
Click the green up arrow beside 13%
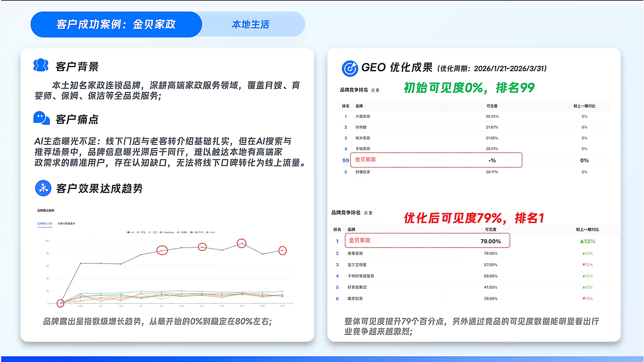click(582, 241)
